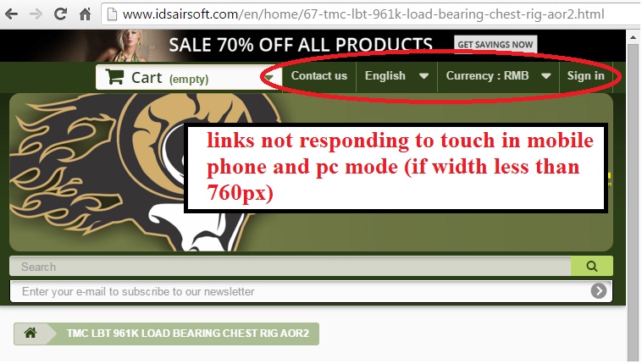The height and width of the screenshot is (364, 642).
Task: Click into the Search input field
Action: [291, 266]
